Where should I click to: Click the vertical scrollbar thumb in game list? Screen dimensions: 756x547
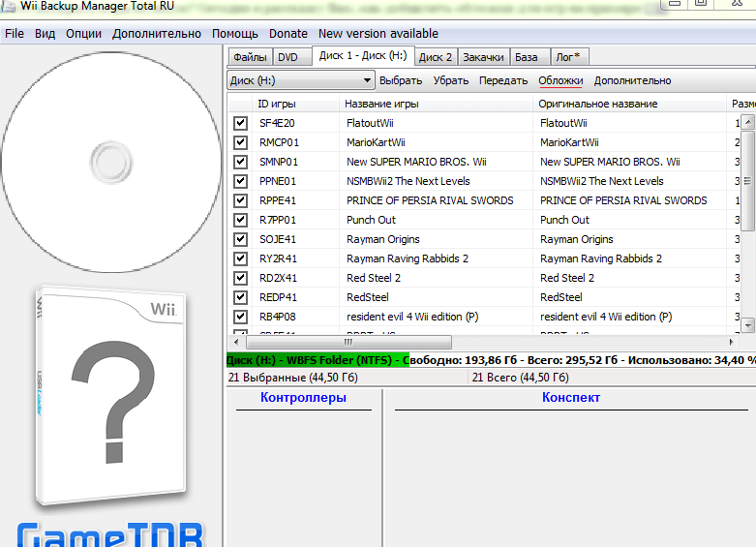click(748, 181)
